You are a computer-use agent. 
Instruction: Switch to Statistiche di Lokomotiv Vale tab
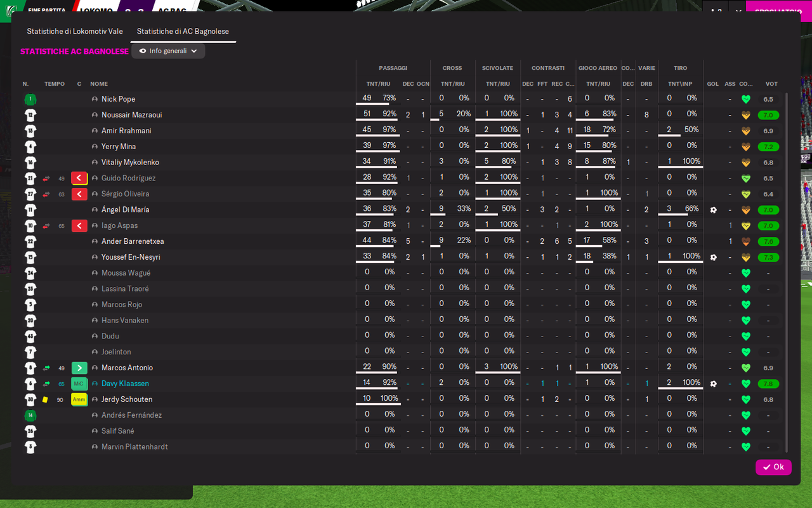[x=75, y=31]
